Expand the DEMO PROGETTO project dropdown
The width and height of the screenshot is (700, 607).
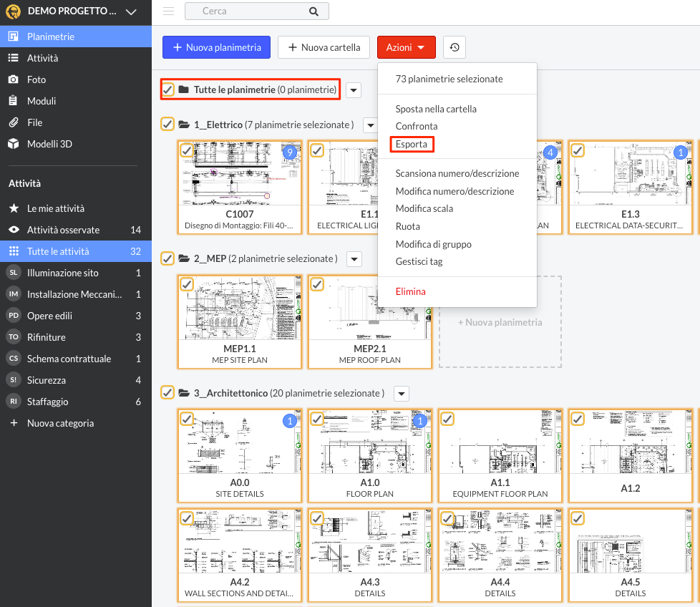130,11
